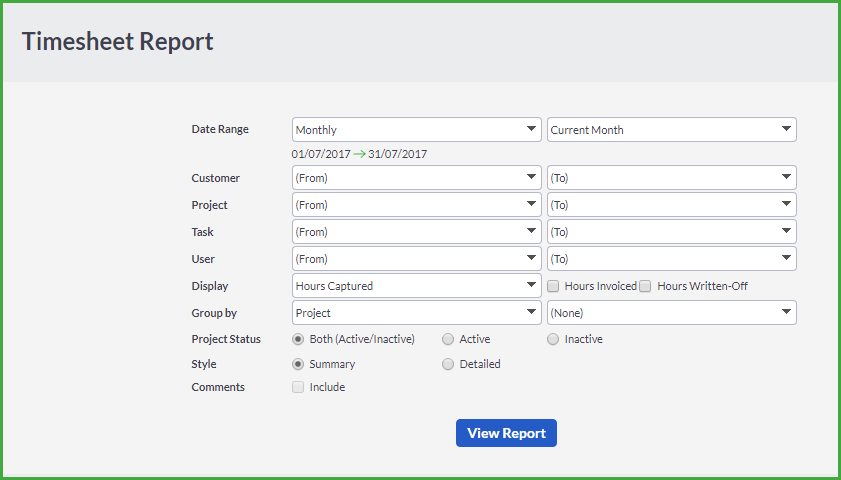Select the Task To dropdown

[x=672, y=232]
